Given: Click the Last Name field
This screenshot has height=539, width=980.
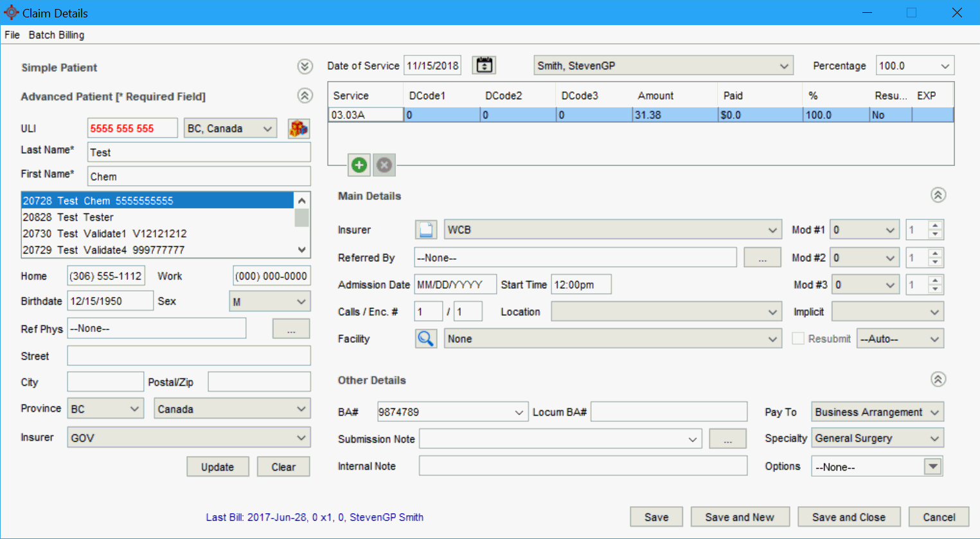Looking at the screenshot, I should click(199, 152).
